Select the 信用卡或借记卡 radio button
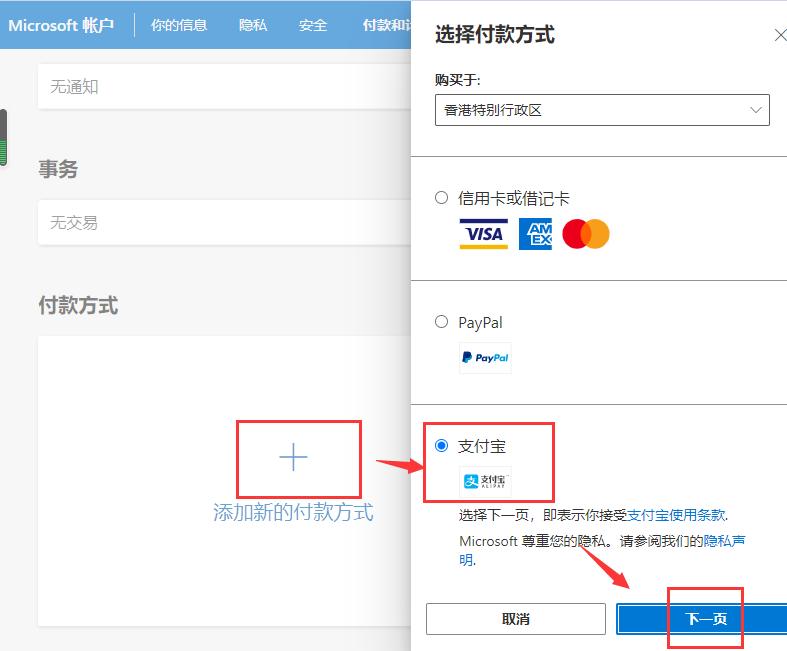This screenshot has width=787, height=651. point(441,198)
